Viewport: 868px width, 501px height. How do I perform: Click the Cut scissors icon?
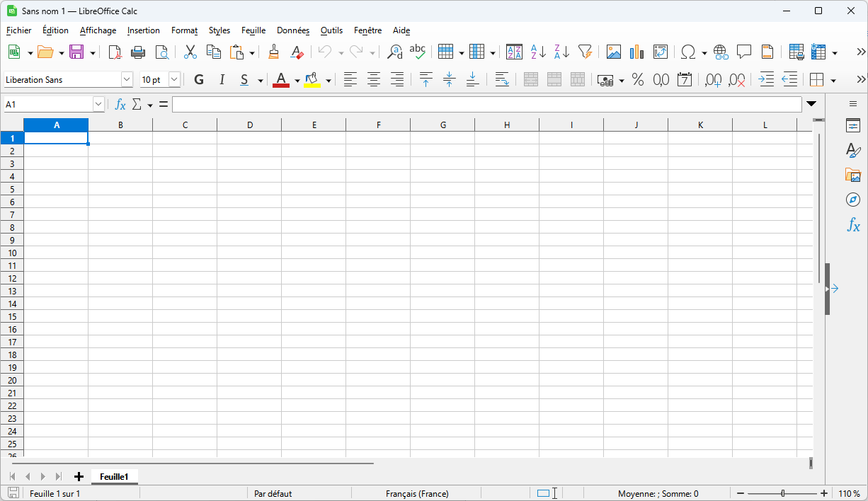click(x=190, y=52)
